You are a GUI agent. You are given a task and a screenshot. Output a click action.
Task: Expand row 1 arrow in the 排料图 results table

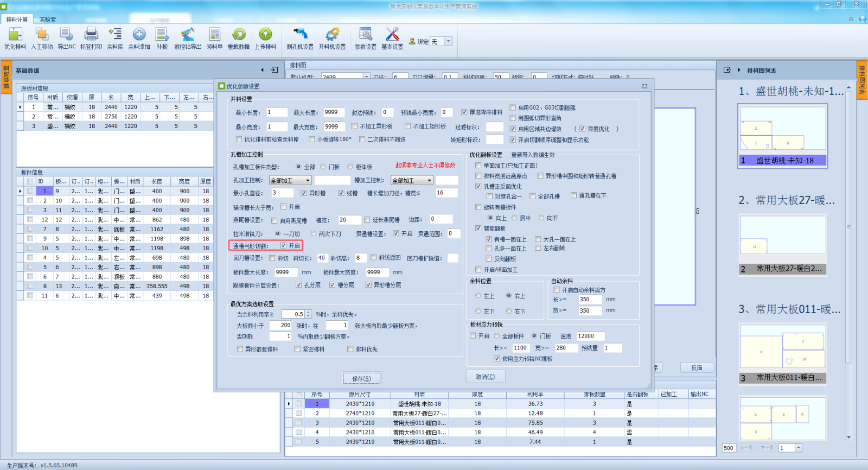[x=289, y=404]
